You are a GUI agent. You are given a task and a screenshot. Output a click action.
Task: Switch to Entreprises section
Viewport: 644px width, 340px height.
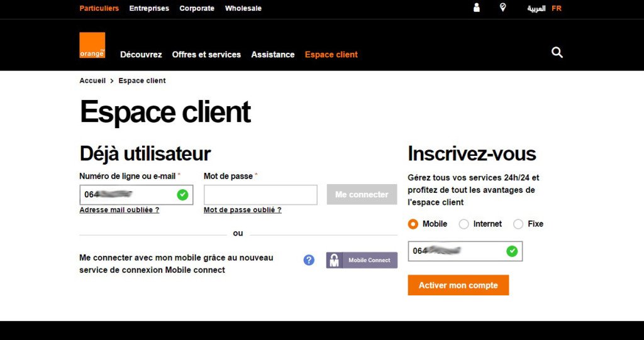149,8
